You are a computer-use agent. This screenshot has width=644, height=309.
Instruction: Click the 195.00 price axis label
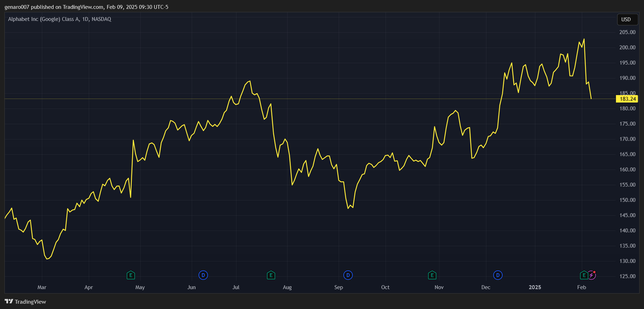627,63
